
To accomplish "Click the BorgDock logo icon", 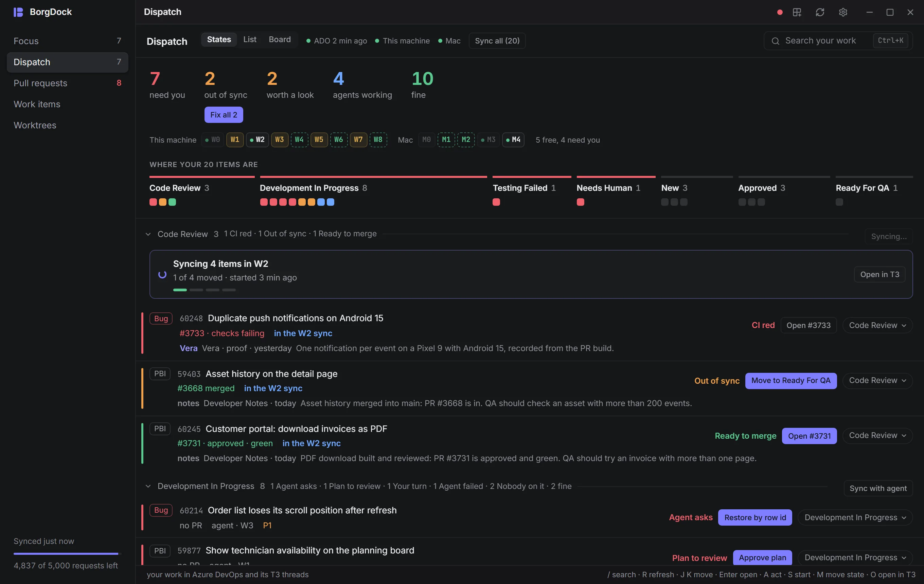I will 18,12.
